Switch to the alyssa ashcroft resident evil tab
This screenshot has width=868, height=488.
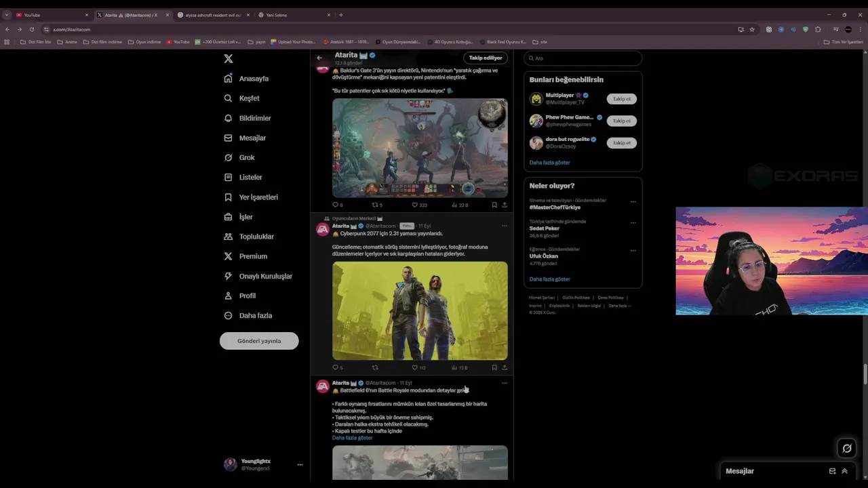[214, 15]
